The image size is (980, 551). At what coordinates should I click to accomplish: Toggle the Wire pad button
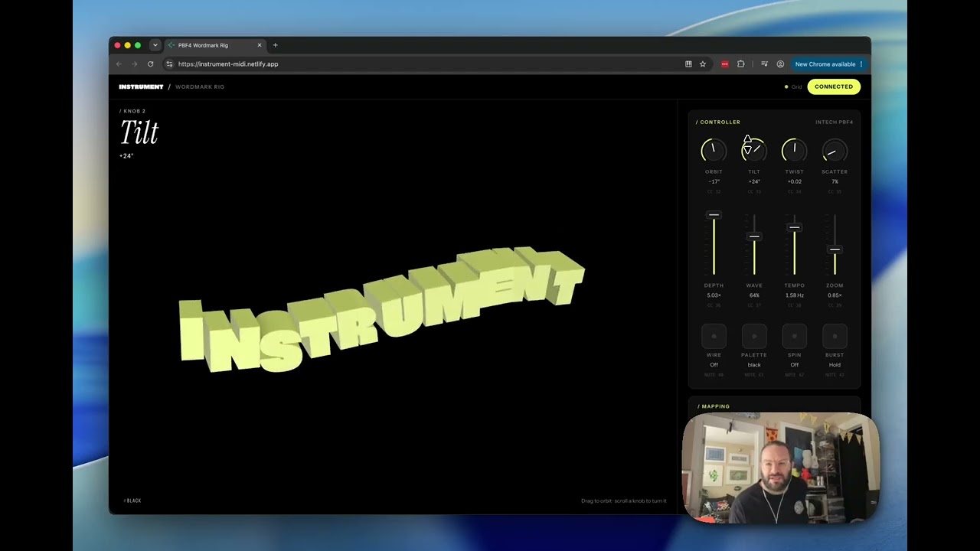(714, 336)
